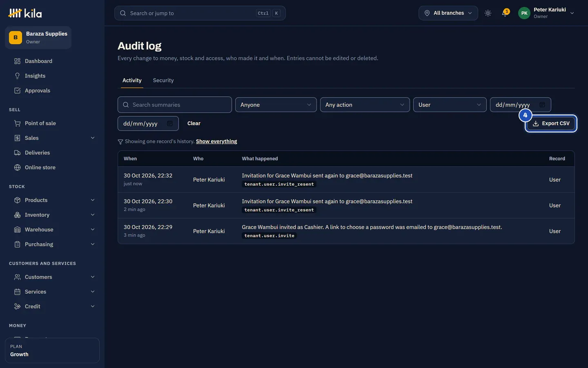This screenshot has height=368, width=588.
Task: Select the tenant.user.invite action tag
Action: coord(269,236)
